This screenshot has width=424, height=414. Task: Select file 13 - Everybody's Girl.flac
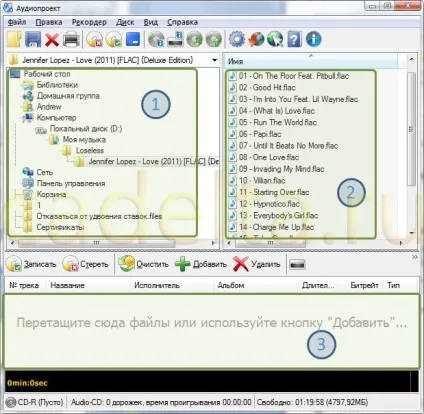[x=278, y=216]
